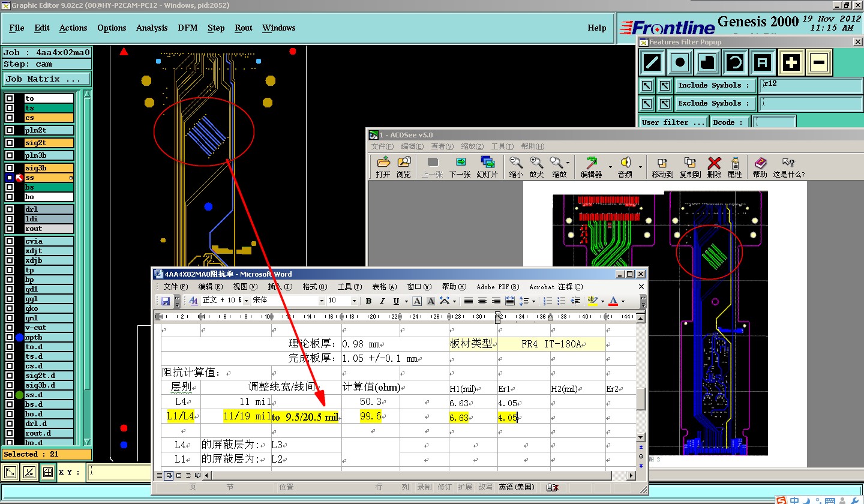Toggle the checkbox for layer 'sig2t'

[x=10, y=143]
